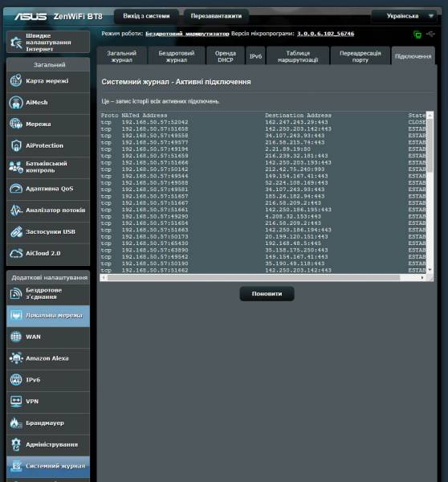Image resolution: width=448 pixels, height=482 pixels.
Task: Click row with destination 52.224.108.169:443
Action: pos(263,183)
